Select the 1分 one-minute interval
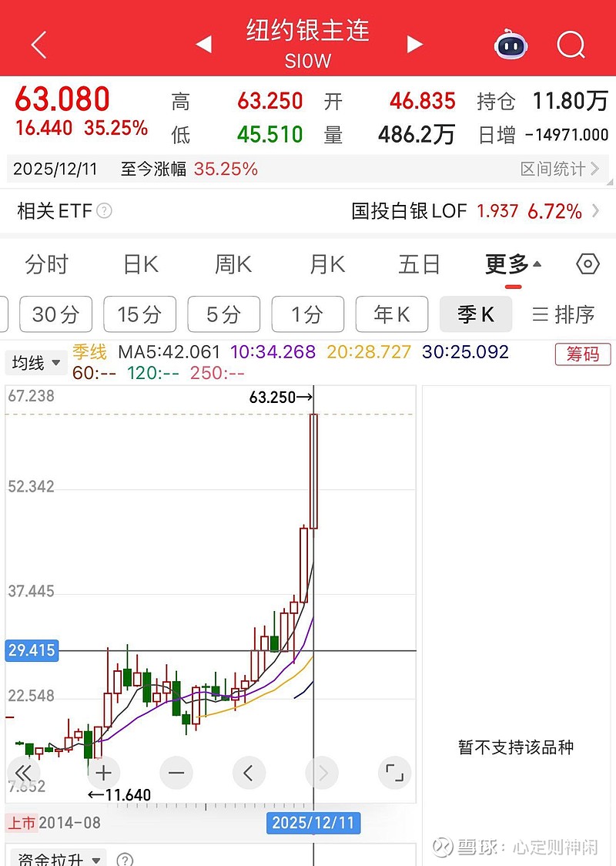Viewport: 616px width, 866px height. [308, 314]
